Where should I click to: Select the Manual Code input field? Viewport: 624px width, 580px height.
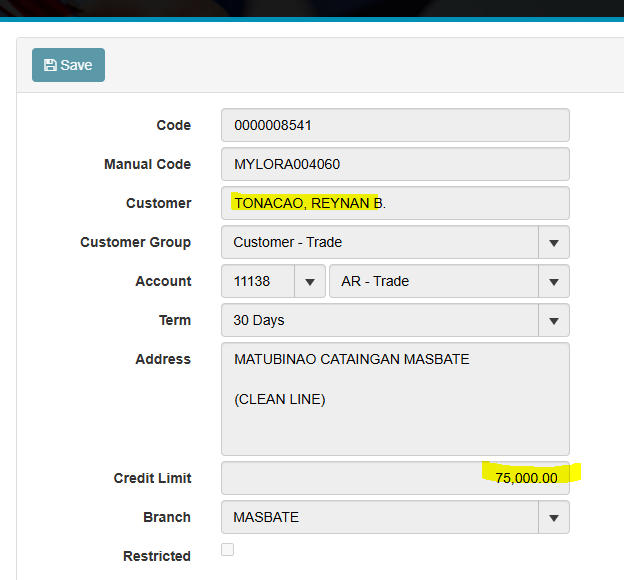[395, 164]
